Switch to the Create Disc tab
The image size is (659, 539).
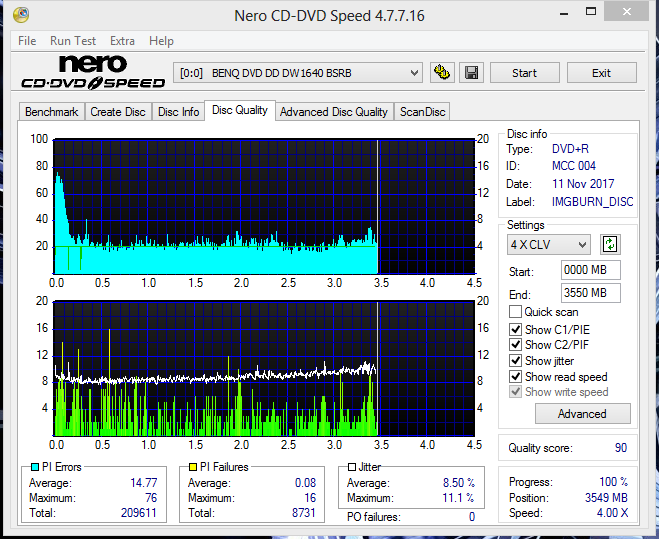click(118, 112)
